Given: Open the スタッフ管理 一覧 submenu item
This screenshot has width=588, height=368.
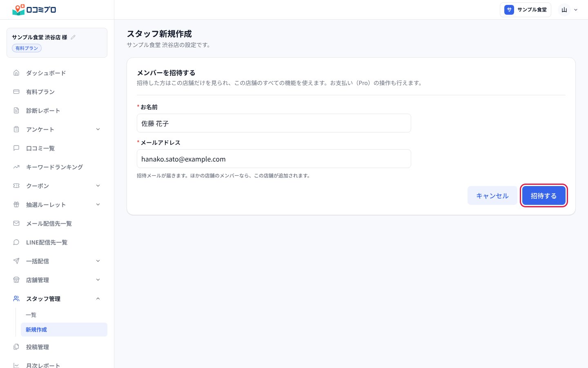Looking at the screenshot, I should click(x=64, y=315).
